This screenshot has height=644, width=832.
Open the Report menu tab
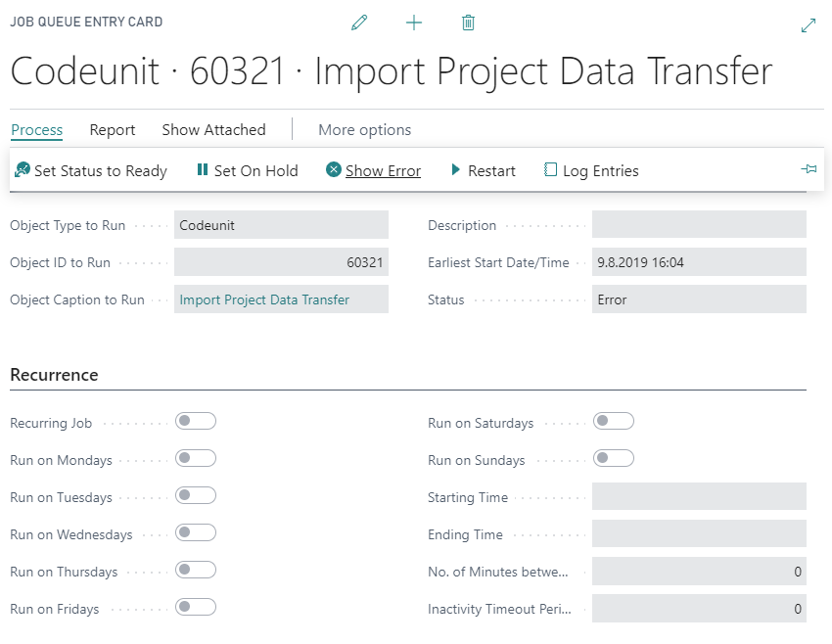pyautogui.click(x=113, y=129)
